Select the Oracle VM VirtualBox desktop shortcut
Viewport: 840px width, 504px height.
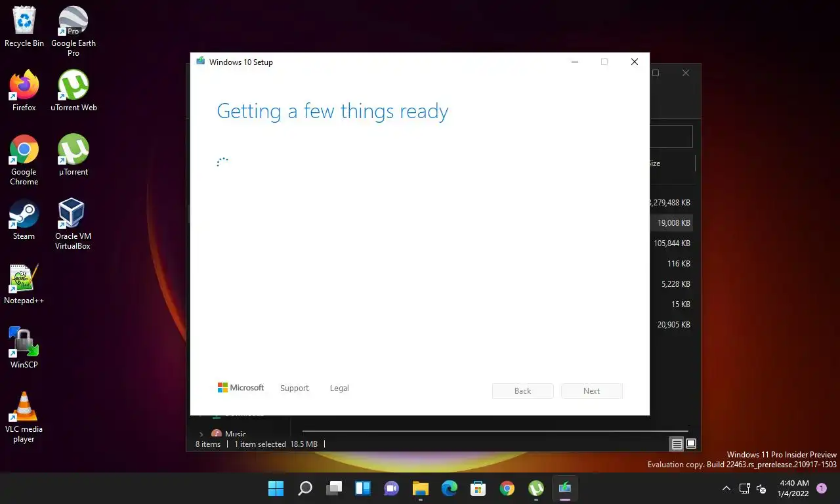pyautogui.click(x=73, y=224)
